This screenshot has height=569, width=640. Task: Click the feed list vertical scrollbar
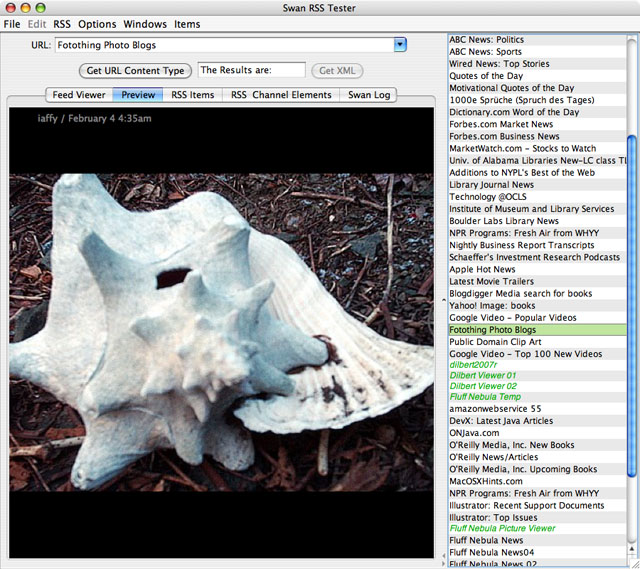(x=632, y=300)
